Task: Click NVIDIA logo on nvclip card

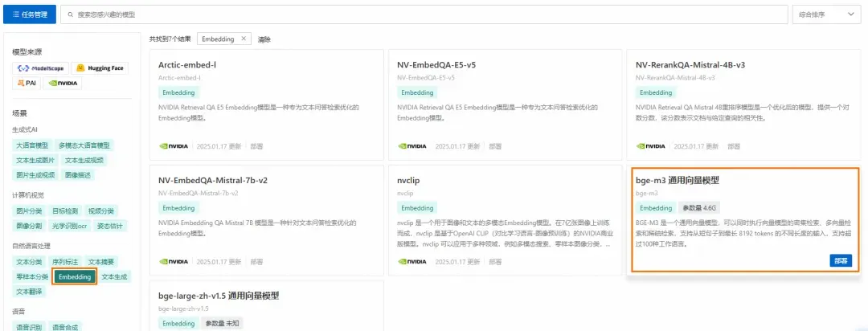Action: pos(412,261)
